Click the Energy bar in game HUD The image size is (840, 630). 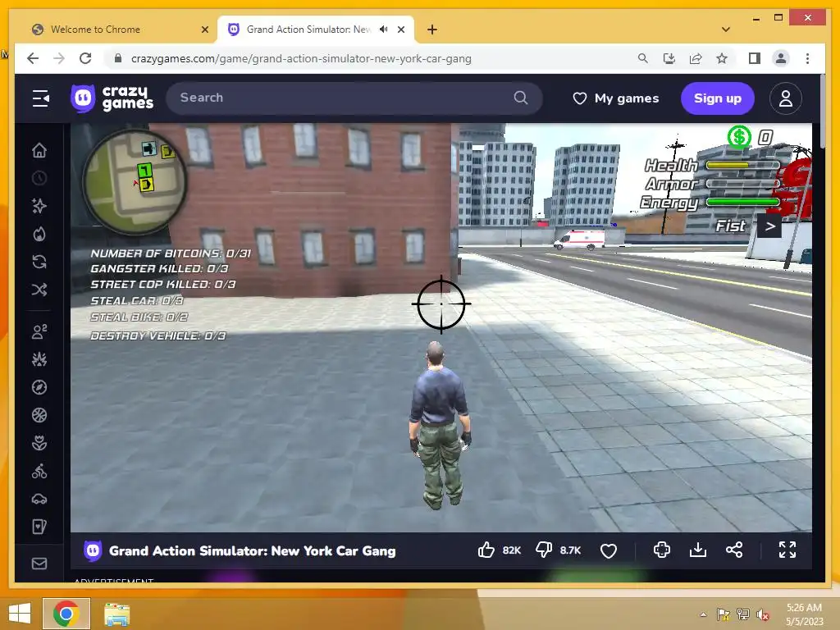point(742,202)
